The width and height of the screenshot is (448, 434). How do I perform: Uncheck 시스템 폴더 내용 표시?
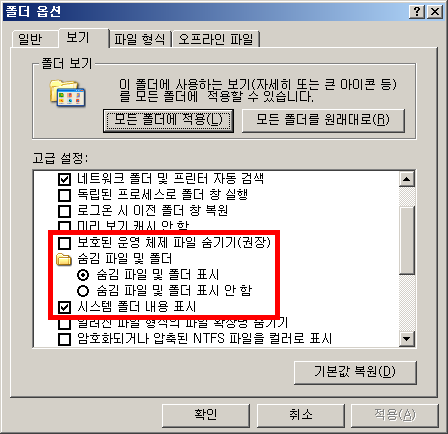[64, 307]
